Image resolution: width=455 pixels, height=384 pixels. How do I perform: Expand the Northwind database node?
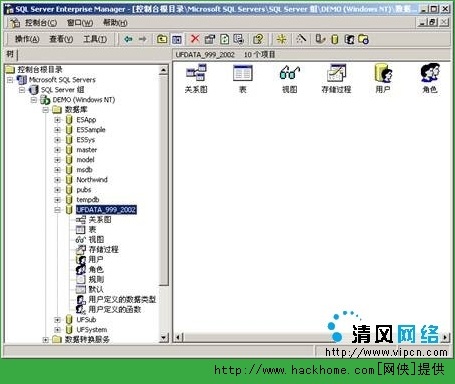(57, 180)
